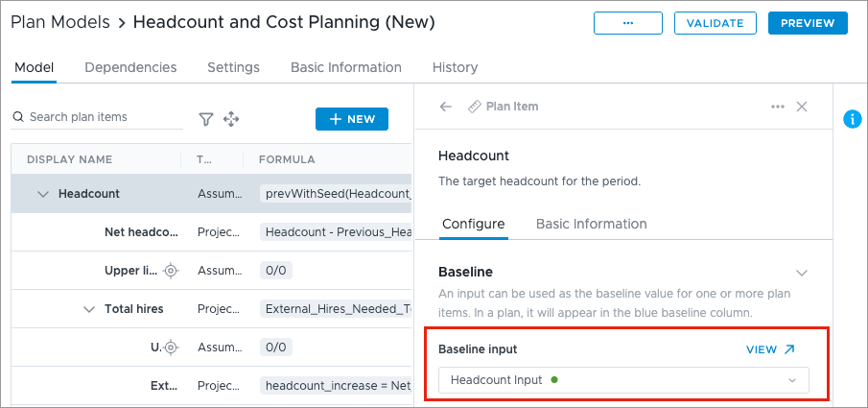Click the blue info icon
The width and height of the screenshot is (868, 408).
852,119
